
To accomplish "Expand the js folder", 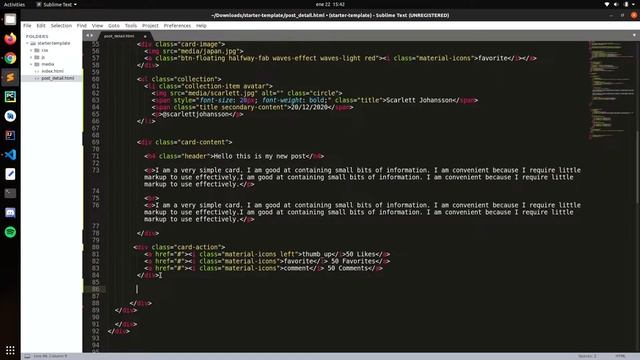I will pos(31,57).
